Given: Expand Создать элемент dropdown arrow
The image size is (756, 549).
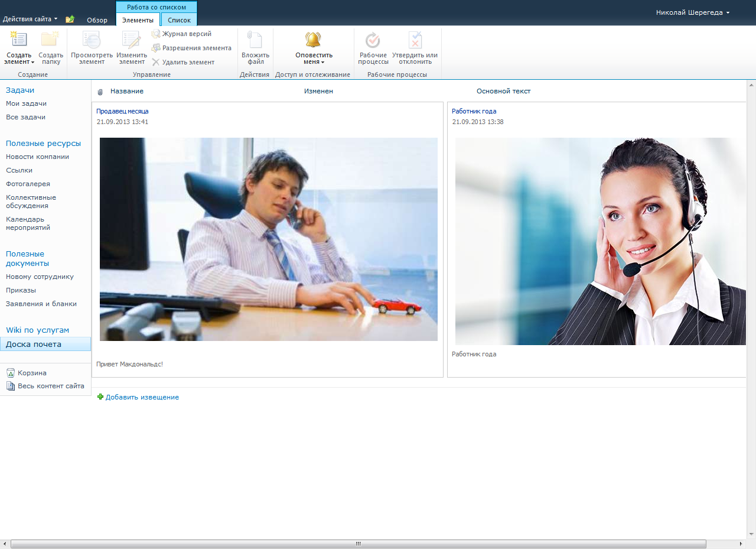Looking at the screenshot, I should tap(33, 62).
